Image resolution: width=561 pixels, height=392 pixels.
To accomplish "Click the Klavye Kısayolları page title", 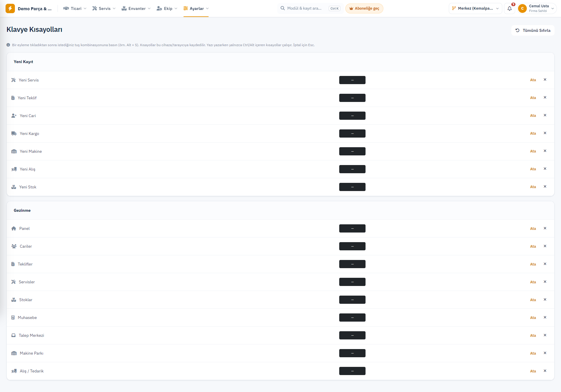I will point(34,30).
